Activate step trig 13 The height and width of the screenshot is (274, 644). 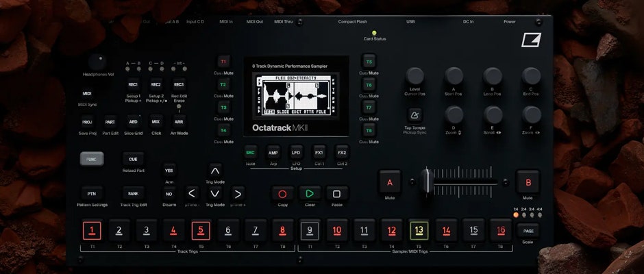[x=419, y=230]
